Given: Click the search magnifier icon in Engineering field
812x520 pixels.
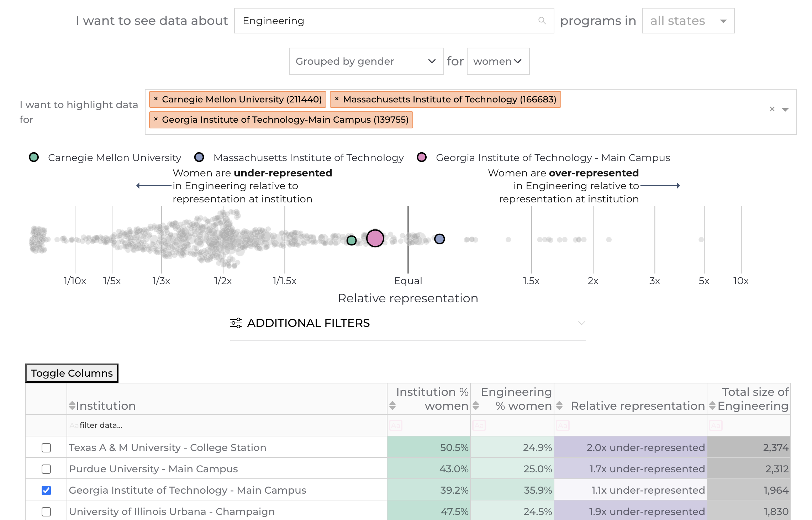Looking at the screenshot, I should (542, 21).
